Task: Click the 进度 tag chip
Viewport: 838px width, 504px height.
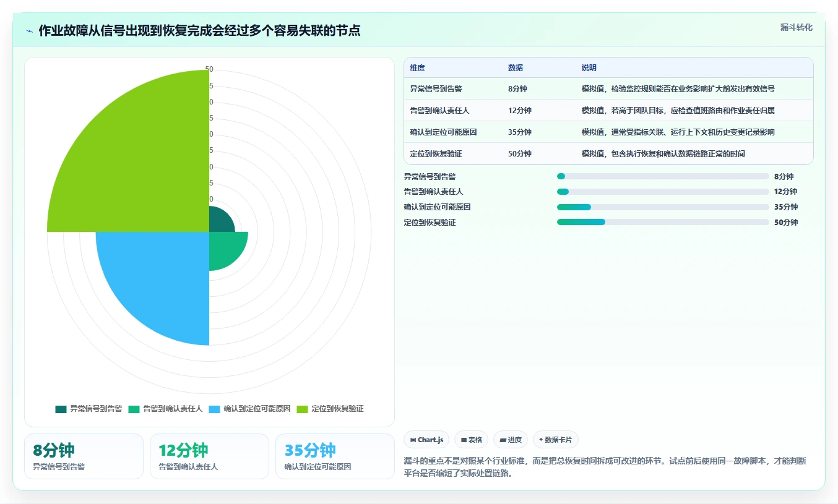Action: click(511, 440)
